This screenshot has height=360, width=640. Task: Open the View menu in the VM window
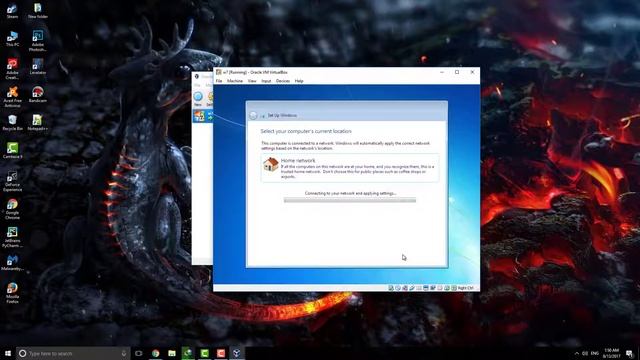(x=252, y=81)
